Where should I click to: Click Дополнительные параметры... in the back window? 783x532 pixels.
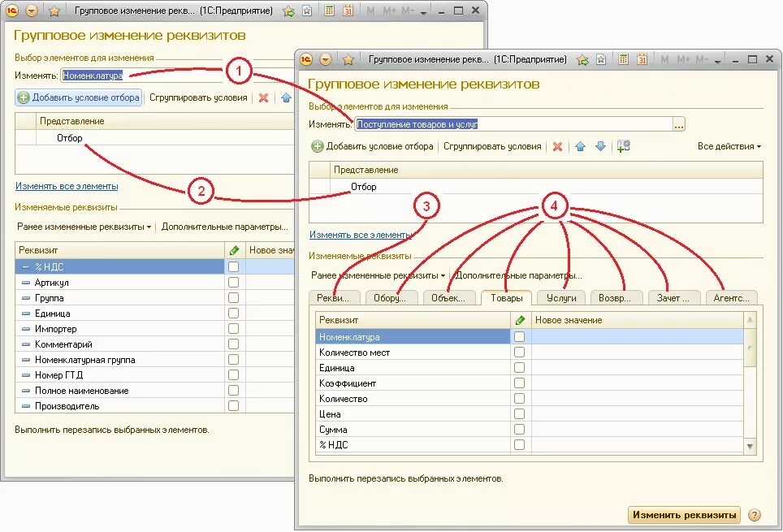coord(225,227)
